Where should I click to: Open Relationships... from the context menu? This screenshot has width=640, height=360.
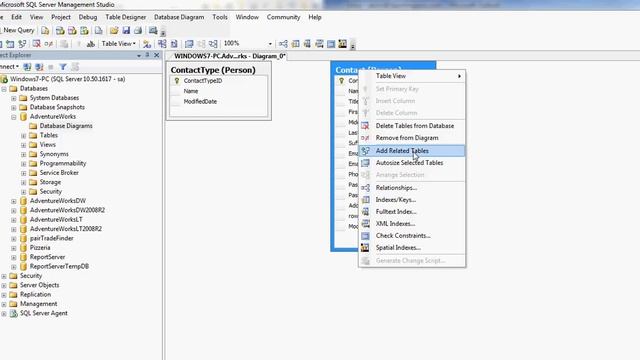coord(412,188)
